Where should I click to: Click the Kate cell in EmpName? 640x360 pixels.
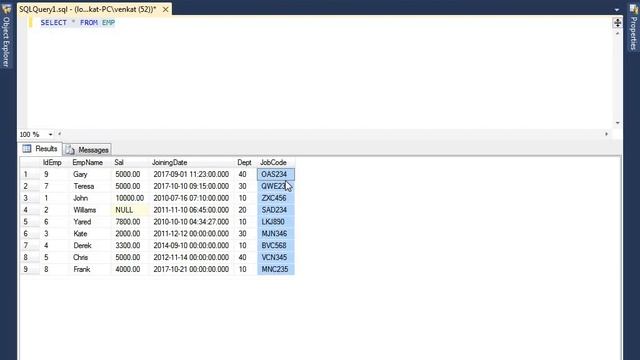tap(90, 233)
